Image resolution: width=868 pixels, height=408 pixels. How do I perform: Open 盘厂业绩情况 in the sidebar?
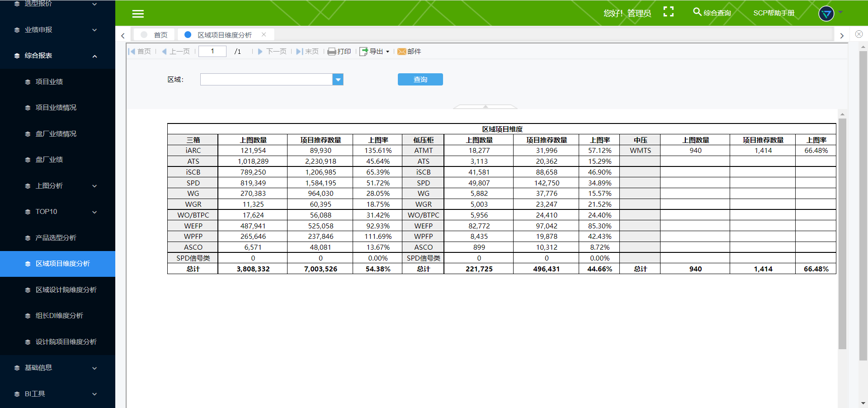tap(57, 134)
